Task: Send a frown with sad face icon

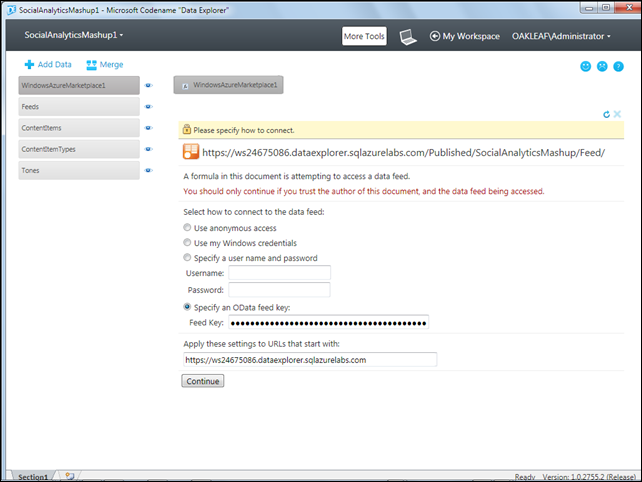Action: 602,66
